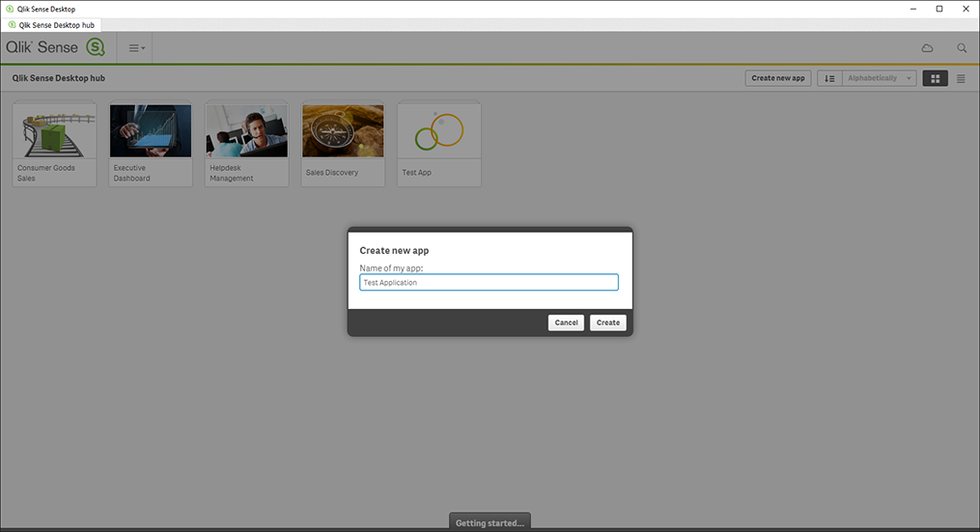Viewport: 980px width, 532px height.
Task: Click the 'Test App' label text
Action: (416, 173)
